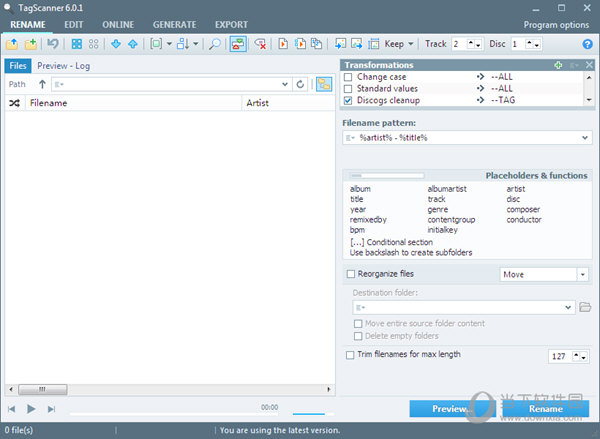600x439 pixels.
Task: Insert the genre placeholder
Action: 438,210
